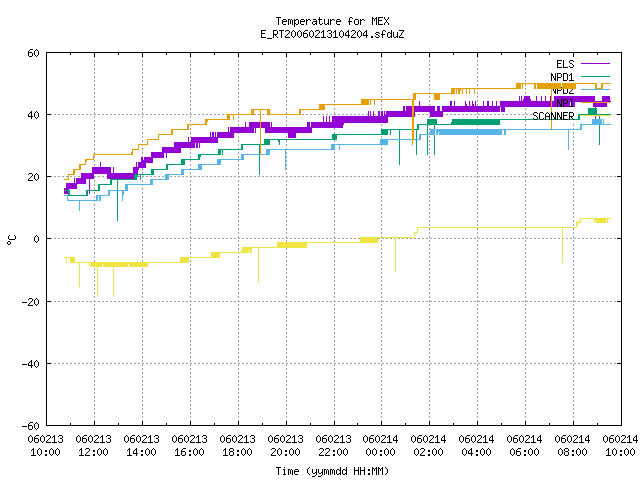Click the y-axis tick value 20
640x480 pixels.
tap(33, 177)
